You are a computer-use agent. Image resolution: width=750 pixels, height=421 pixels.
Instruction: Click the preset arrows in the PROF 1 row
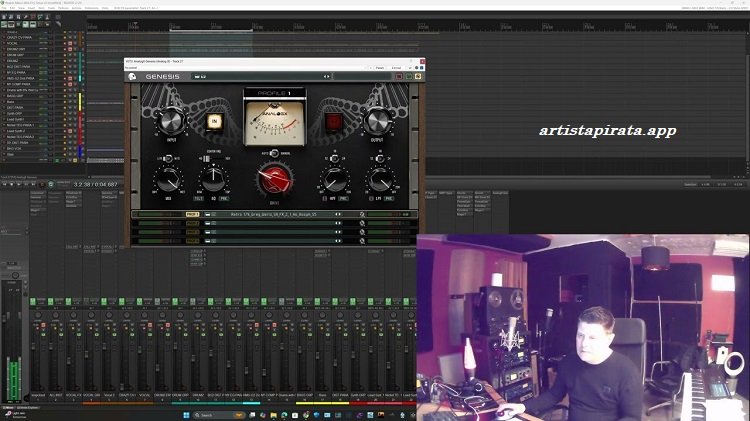338,214
